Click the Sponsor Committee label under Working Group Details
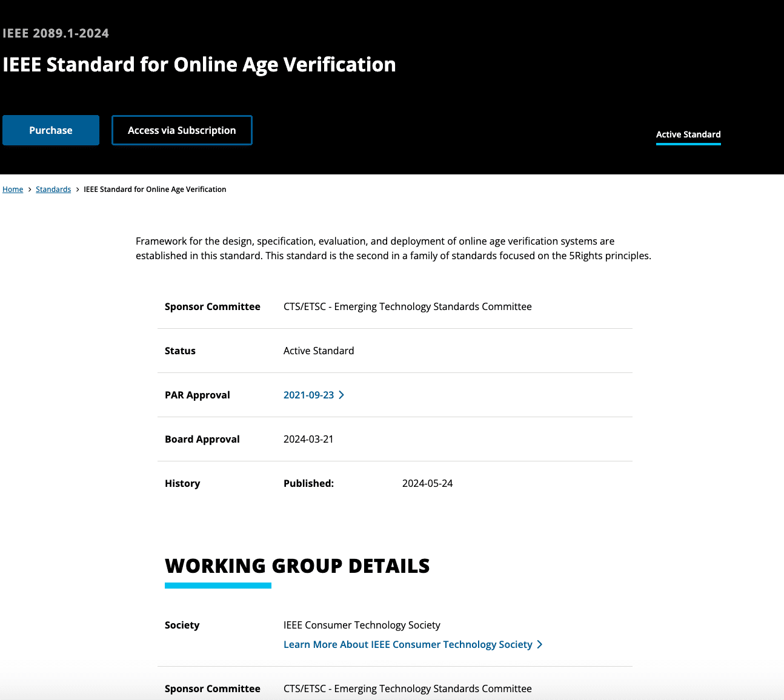The image size is (784, 700). (x=213, y=688)
